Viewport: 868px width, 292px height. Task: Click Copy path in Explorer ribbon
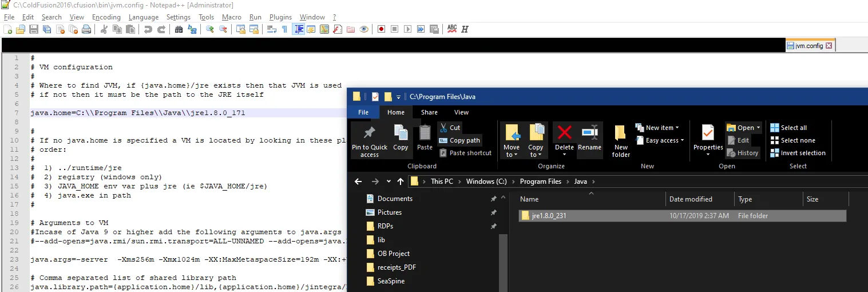coord(459,140)
